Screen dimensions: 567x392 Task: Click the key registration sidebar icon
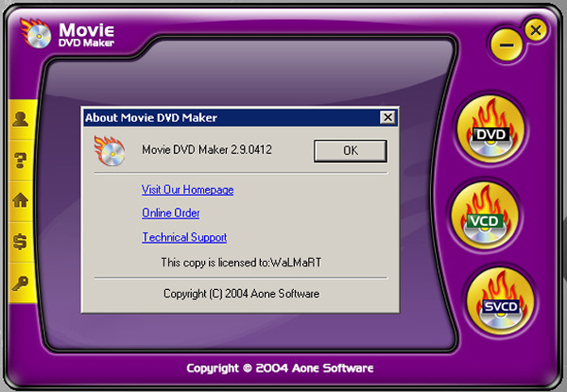click(20, 283)
